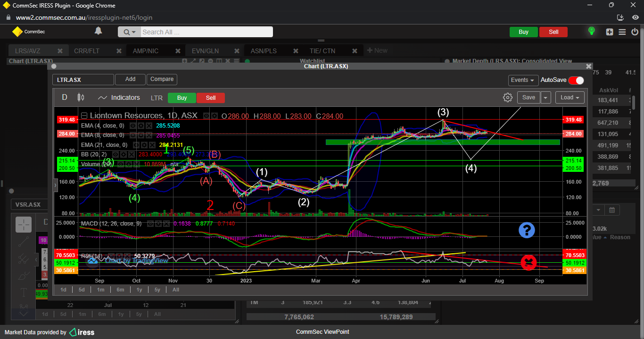Toggle the AutoSave switch
Viewport: 644px width, 339px height.
[x=576, y=81]
